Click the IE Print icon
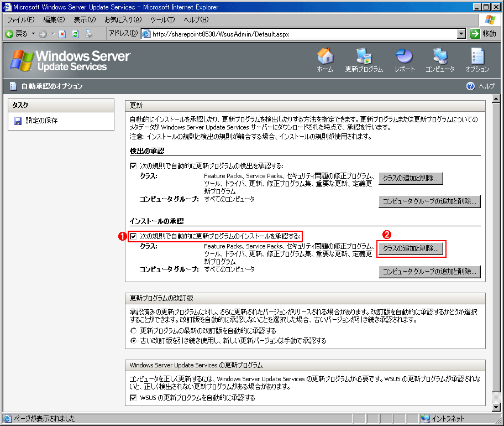This screenshot has width=504, height=426. click(89, 34)
